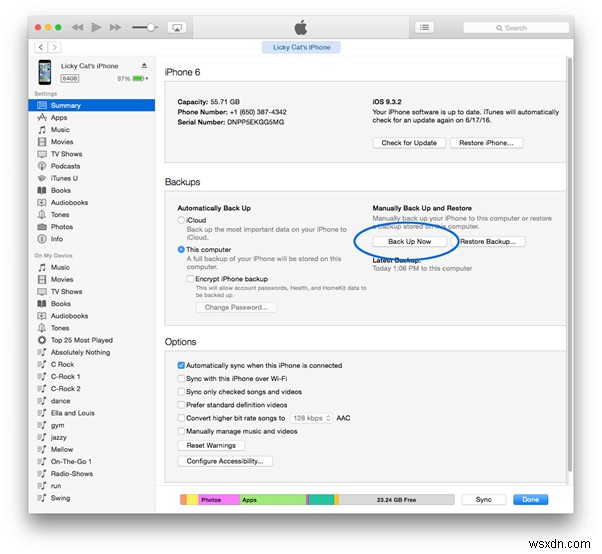Click the volume slider knob
This screenshot has width=602, height=554.
tap(151, 27)
